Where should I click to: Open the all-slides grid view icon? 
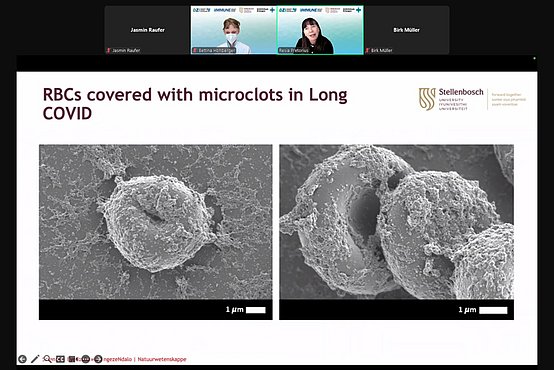[72, 359]
